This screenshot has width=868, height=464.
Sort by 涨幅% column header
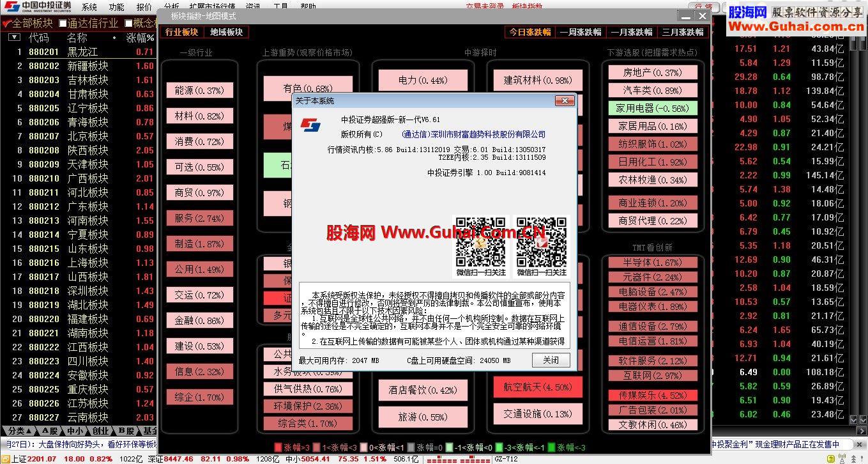tap(141, 38)
